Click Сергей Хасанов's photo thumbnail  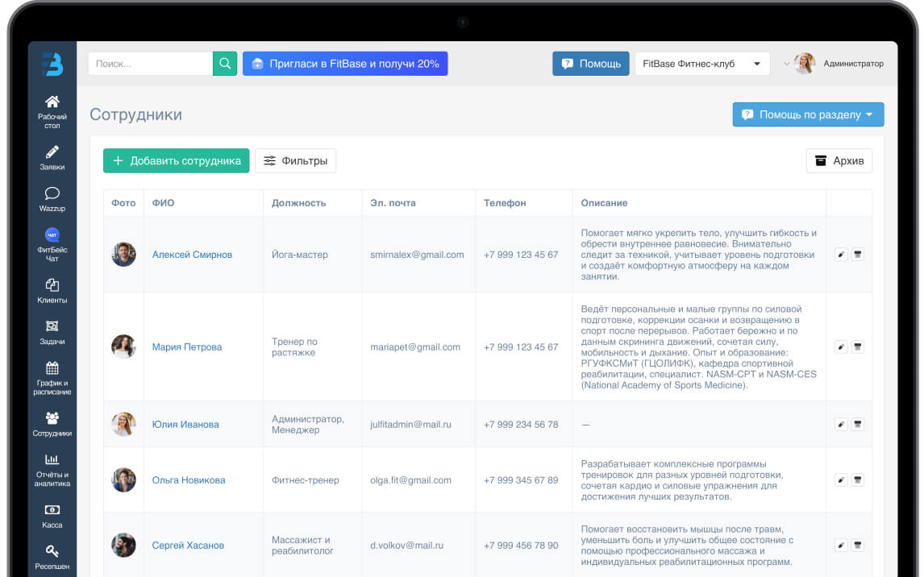123,546
